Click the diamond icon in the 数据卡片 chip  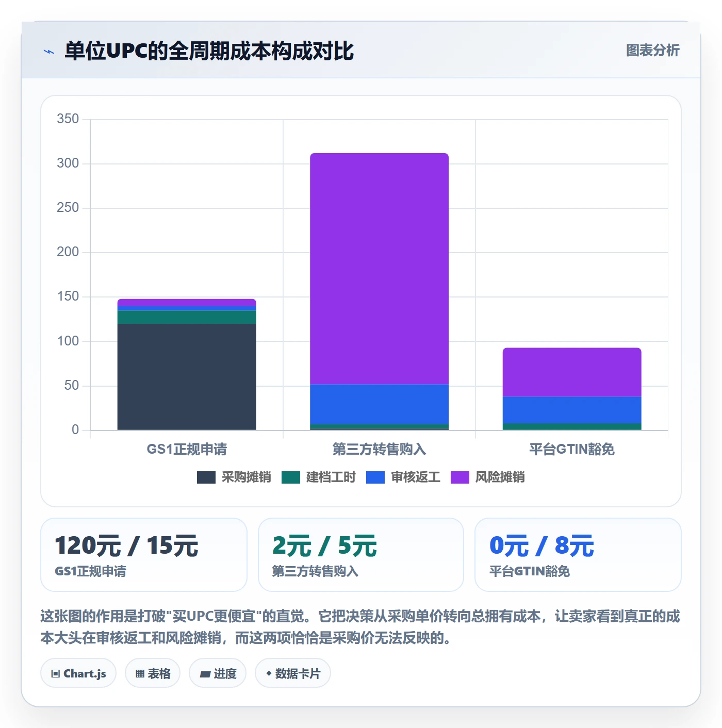click(x=269, y=673)
